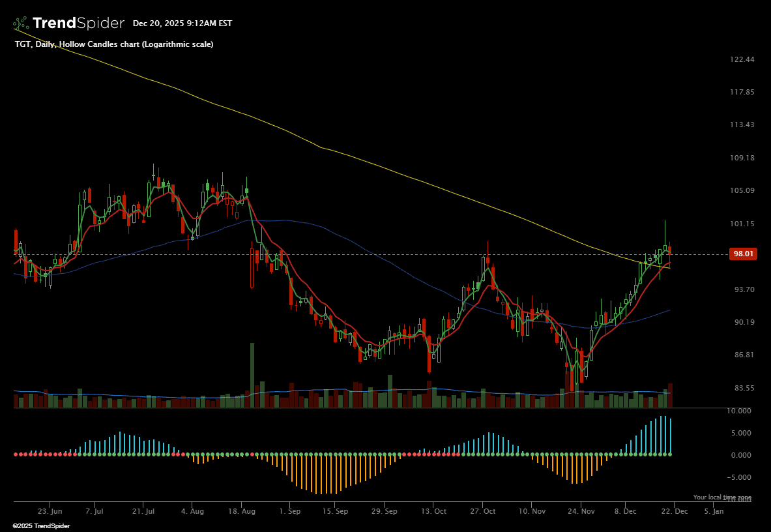Click the last cyan histogram bar in December
This screenshot has height=532, width=771.
[671, 436]
